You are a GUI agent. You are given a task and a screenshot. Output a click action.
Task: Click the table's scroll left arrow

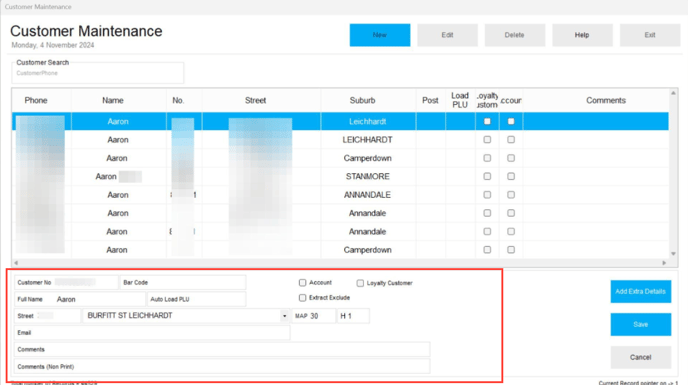point(16,263)
